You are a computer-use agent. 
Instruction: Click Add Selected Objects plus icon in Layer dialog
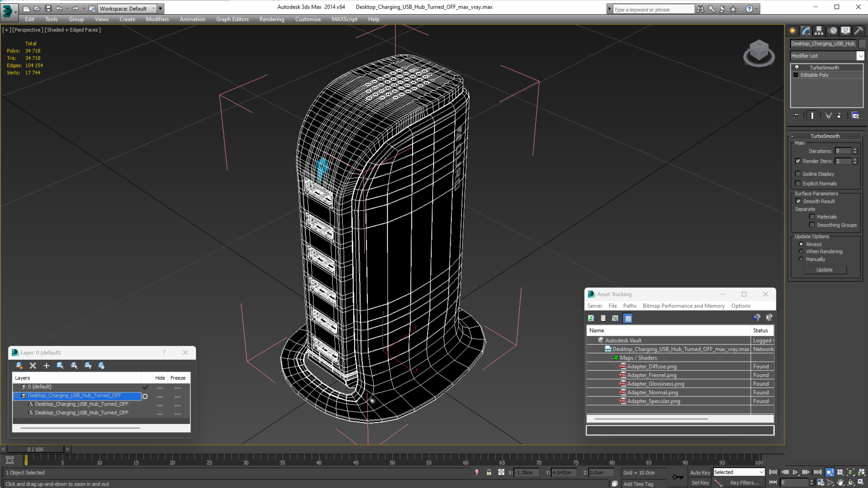tap(47, 365)
